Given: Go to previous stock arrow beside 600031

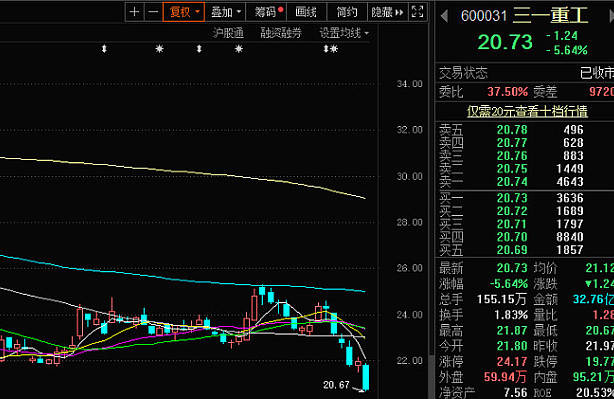Looking at the screenshot, I should pos(444,16).
